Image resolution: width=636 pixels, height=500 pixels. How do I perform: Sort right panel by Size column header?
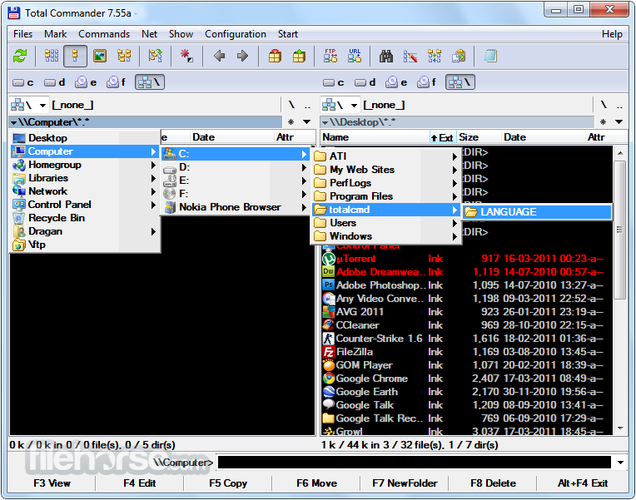[479, 137]
